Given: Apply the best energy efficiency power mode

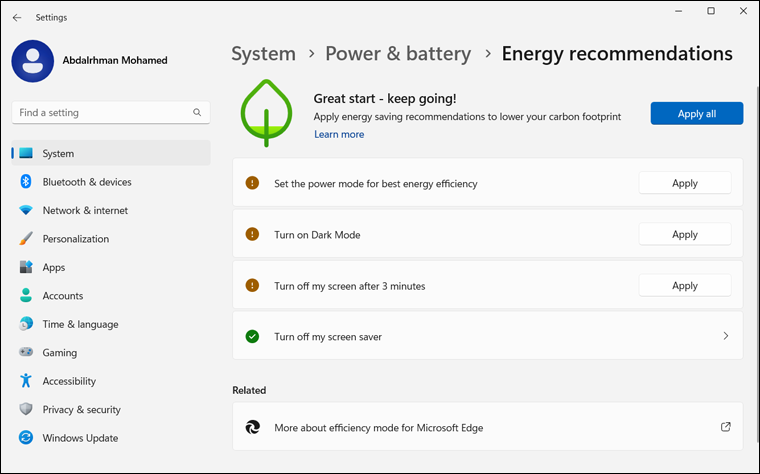Looking at the screenshot, I should point(684,183).
